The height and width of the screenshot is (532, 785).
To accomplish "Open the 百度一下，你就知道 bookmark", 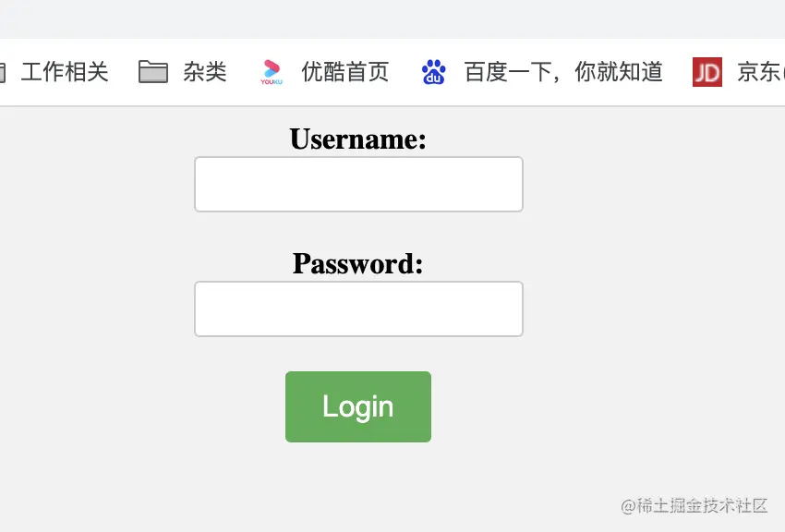I will click(x=563, y=71).
